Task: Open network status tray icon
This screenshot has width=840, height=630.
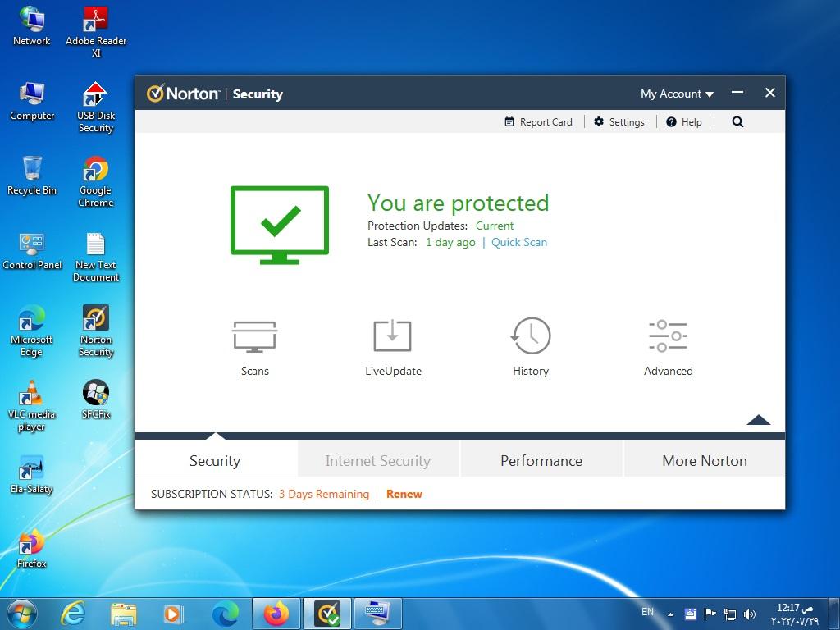Action: coord(729,614)
